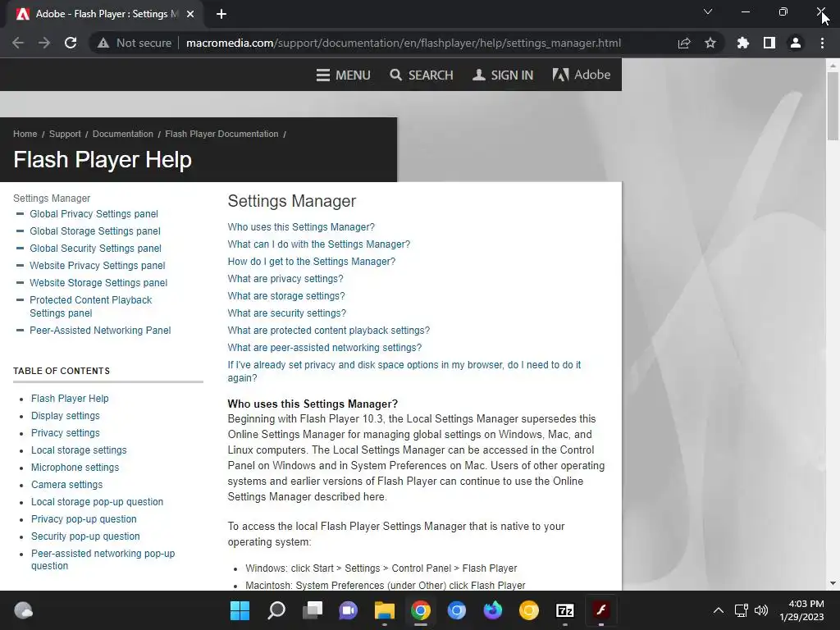Jump to peer-assisted networking settings question

pyautogui.click(x=325, y=347)
